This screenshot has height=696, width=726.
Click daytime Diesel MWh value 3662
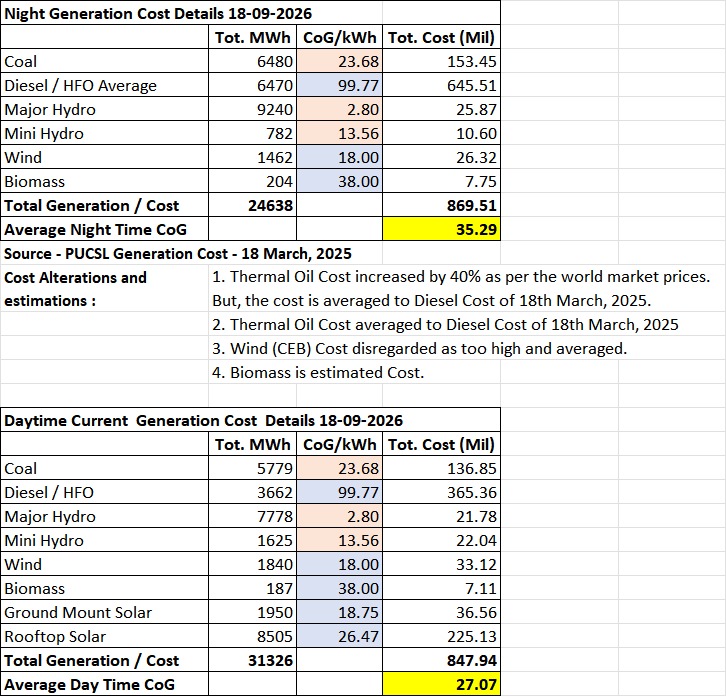coord(252,492)
